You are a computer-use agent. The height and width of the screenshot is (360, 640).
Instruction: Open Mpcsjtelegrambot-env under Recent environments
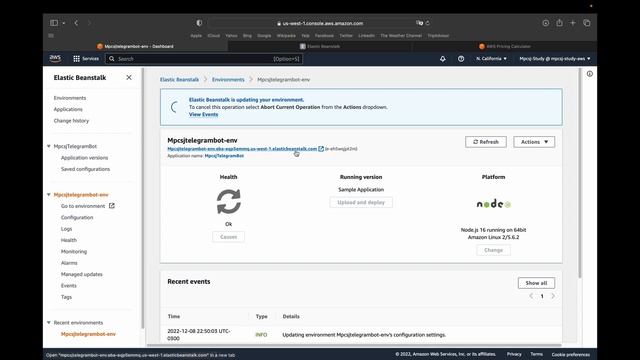click(x=88, y=334)
